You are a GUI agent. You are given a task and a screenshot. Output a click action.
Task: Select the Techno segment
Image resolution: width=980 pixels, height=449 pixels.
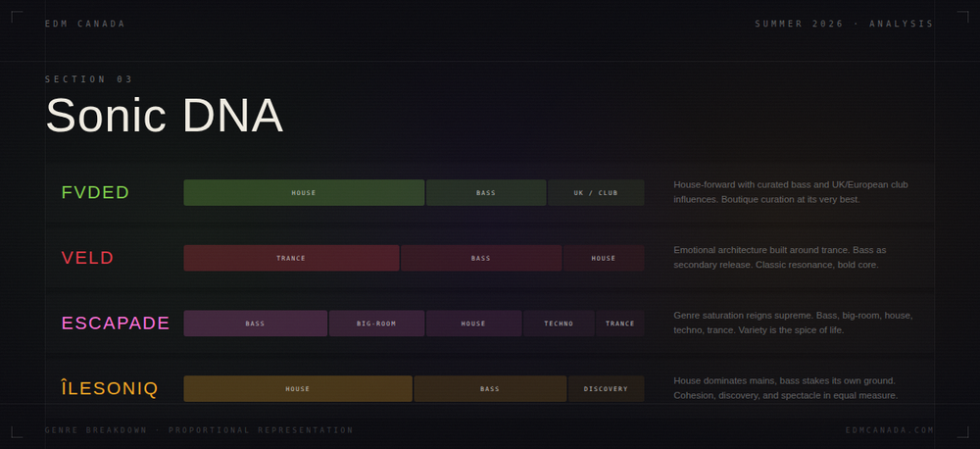tap(559, 324)
